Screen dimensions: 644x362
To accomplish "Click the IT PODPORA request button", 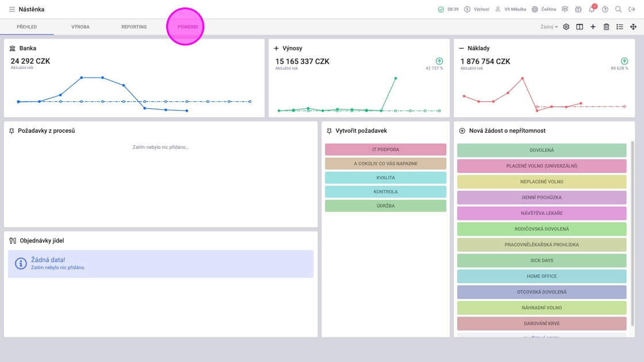I will pos(385,149).
